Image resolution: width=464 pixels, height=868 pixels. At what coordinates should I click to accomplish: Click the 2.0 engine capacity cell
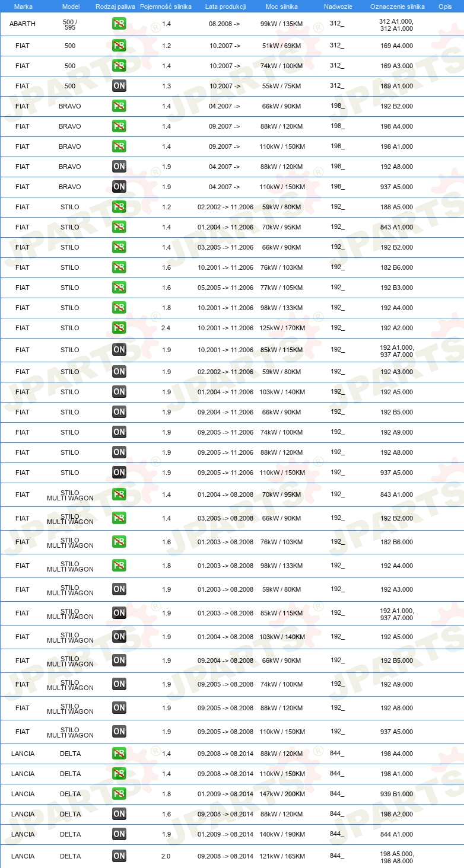166,856
